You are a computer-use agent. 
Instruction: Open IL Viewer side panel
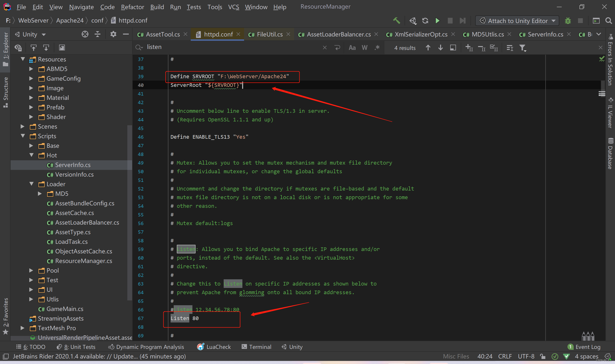click(610, 113)
